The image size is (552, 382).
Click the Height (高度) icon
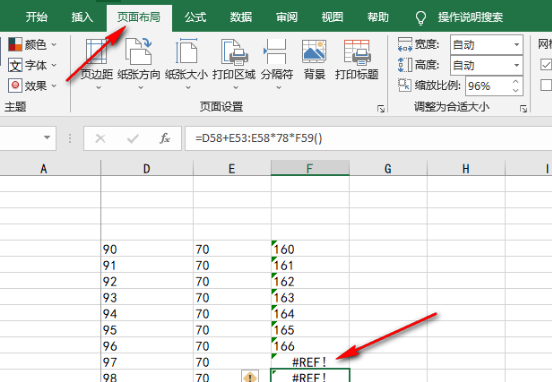405,65
